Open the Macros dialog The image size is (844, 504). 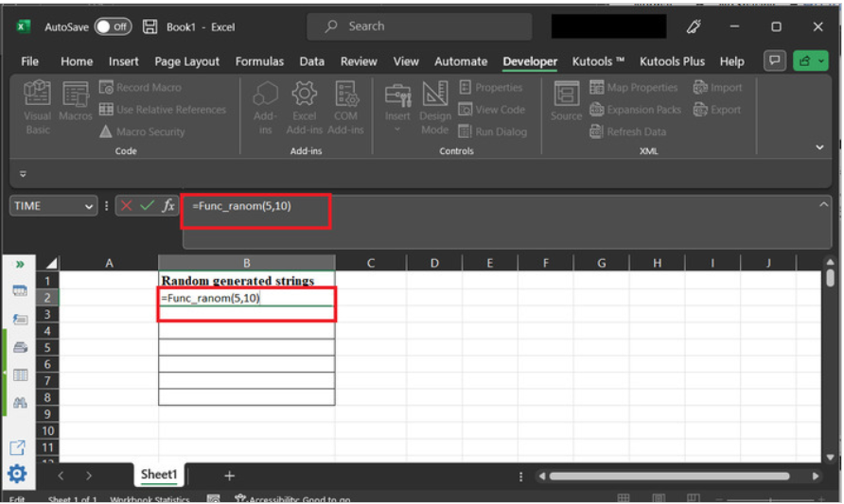75,100
